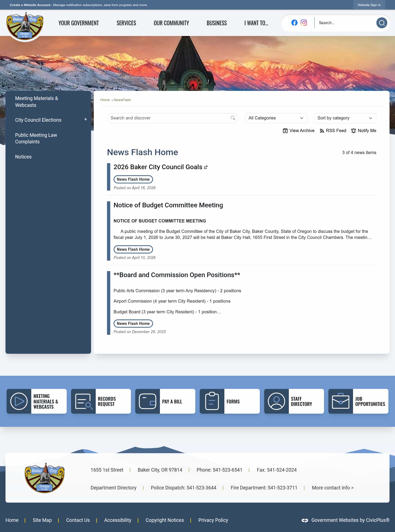
Task: Click the Forms clipboard icon
Action: point(212,401)
